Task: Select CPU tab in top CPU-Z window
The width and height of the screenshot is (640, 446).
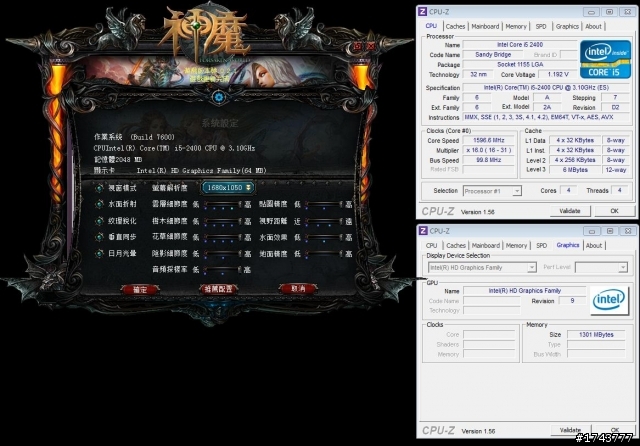Action: [x=431, y=26]
